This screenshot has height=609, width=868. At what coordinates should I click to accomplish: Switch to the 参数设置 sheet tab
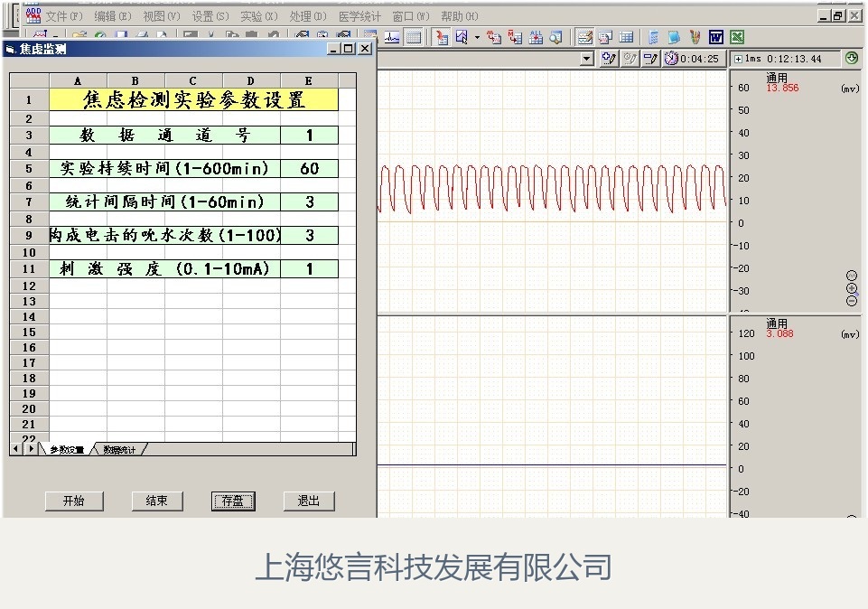pos(67,450)
